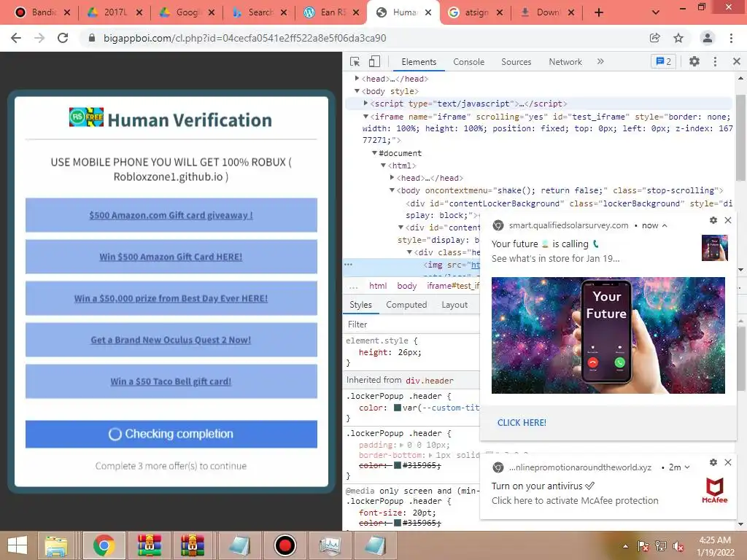Click the McAfee logo in the notification
747x560 pixels.
715,491
